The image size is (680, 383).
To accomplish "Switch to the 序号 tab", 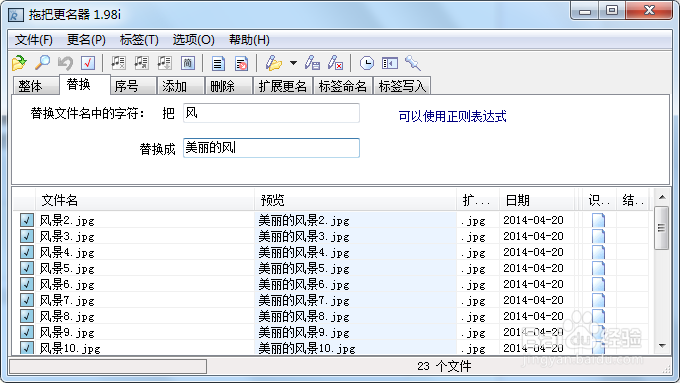I will coord(133,86).
